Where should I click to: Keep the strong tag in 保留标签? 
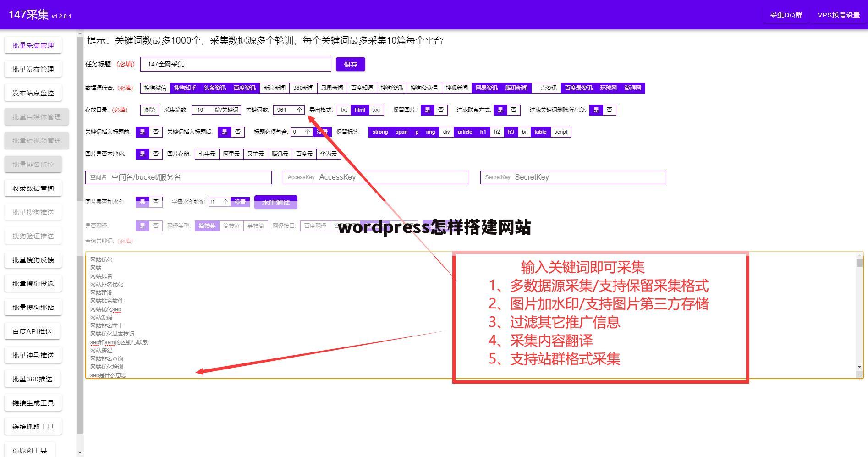pos(379,132)
